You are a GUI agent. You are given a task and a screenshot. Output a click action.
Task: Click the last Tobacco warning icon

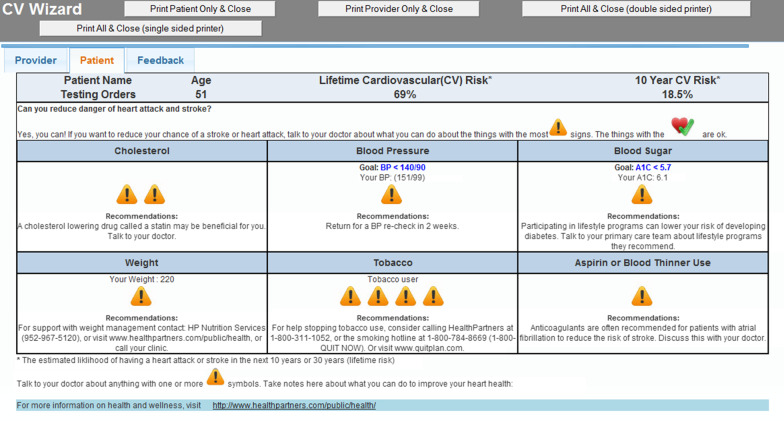[x=433, y=297]
